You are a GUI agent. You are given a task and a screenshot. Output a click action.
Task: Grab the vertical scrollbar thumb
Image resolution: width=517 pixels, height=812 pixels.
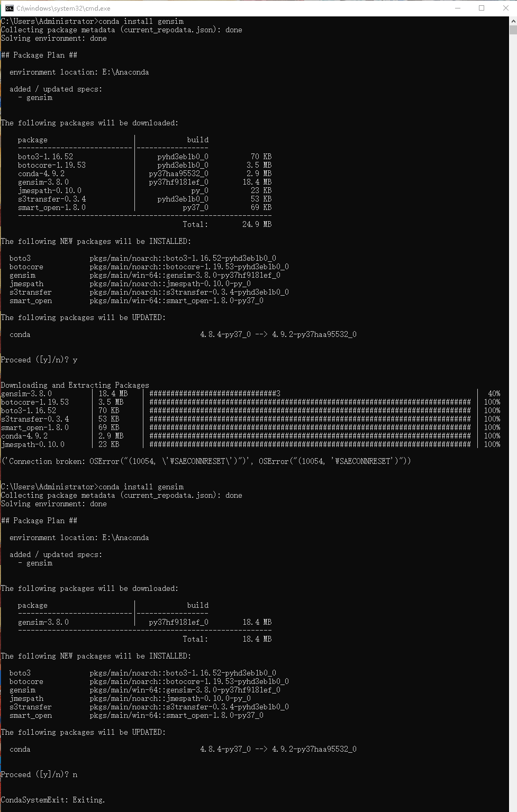pyautogui.click(x=513, y=30)
